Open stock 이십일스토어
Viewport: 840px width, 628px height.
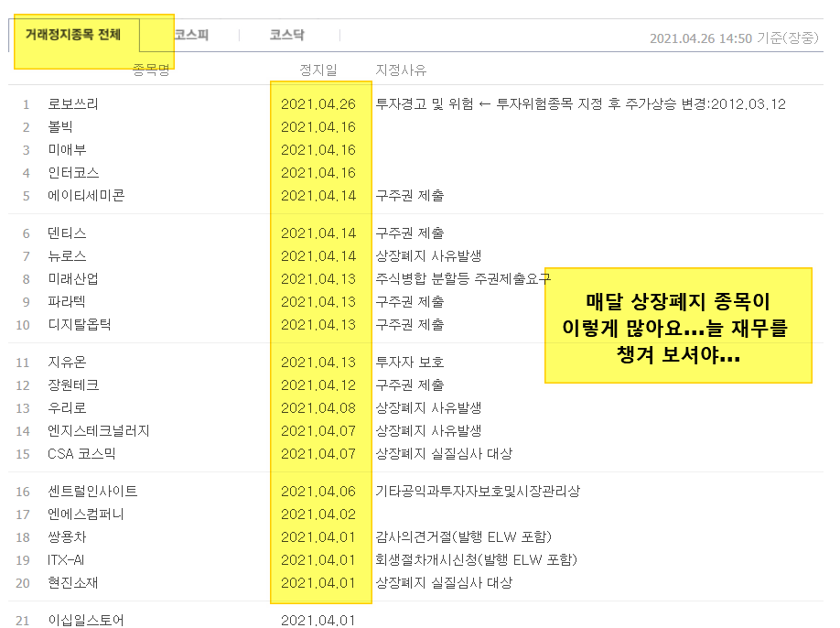(86, 620)
